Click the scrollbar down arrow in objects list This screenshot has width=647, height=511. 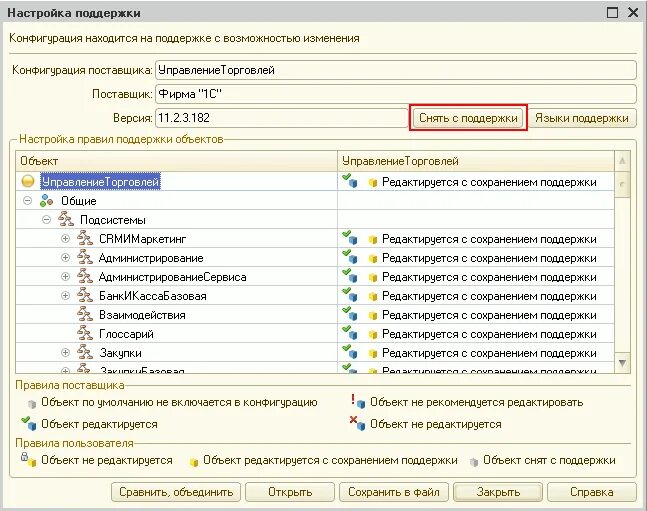pyautogui.click(x=622, y=363)
